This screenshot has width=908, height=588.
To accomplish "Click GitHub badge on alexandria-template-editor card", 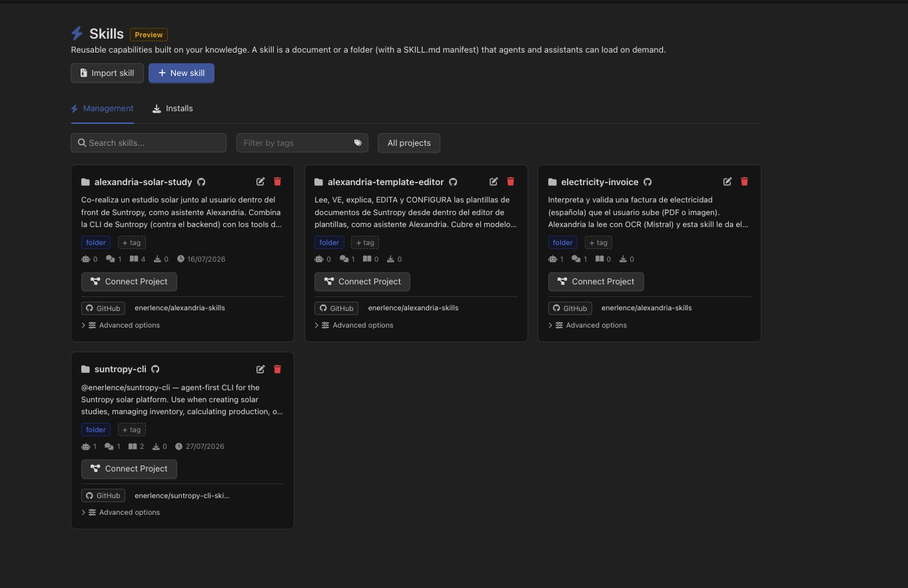I will point(336,308).
